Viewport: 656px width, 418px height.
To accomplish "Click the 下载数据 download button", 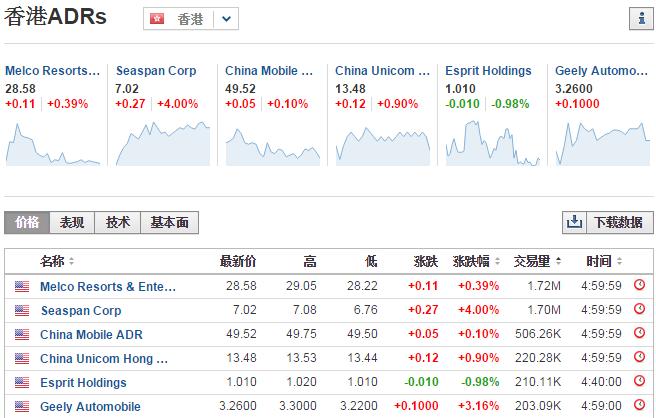I will (x=607, y=223).
